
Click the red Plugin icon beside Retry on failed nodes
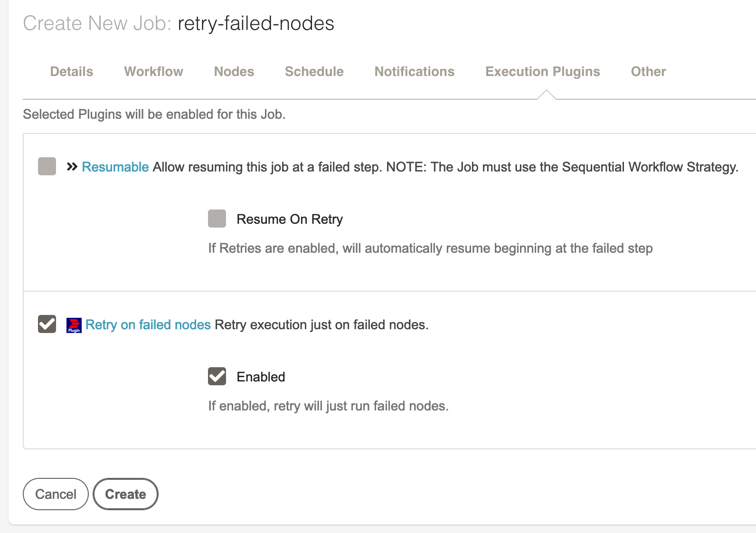coord(74,325)
